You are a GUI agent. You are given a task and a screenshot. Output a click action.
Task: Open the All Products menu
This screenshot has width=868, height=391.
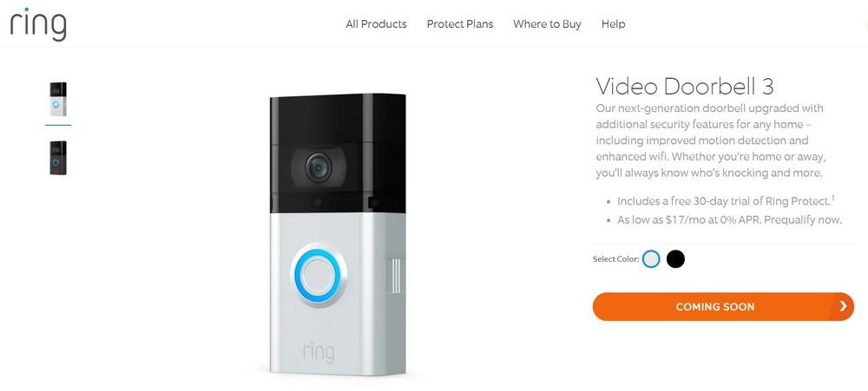click(x=377, y=24)
